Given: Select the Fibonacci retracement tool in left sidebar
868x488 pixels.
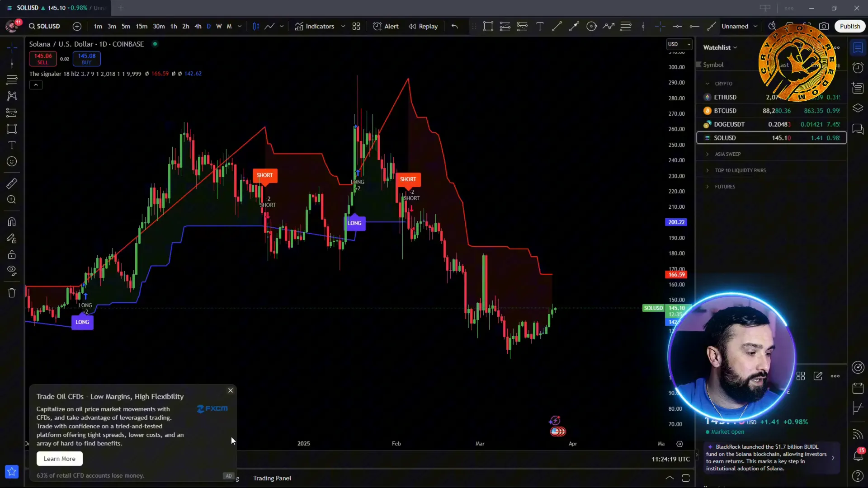Looking at the screenshot, I should tap(12, 80).
